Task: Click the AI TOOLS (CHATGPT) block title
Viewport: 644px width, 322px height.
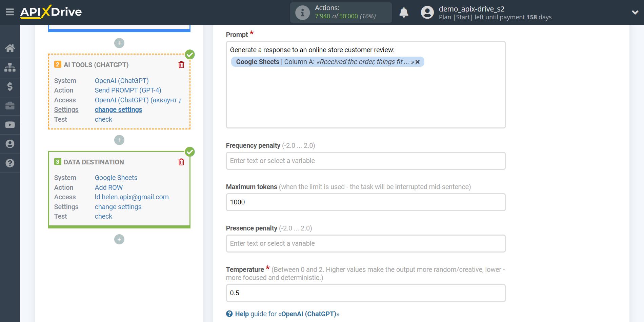Action: (x=96, y=65)
